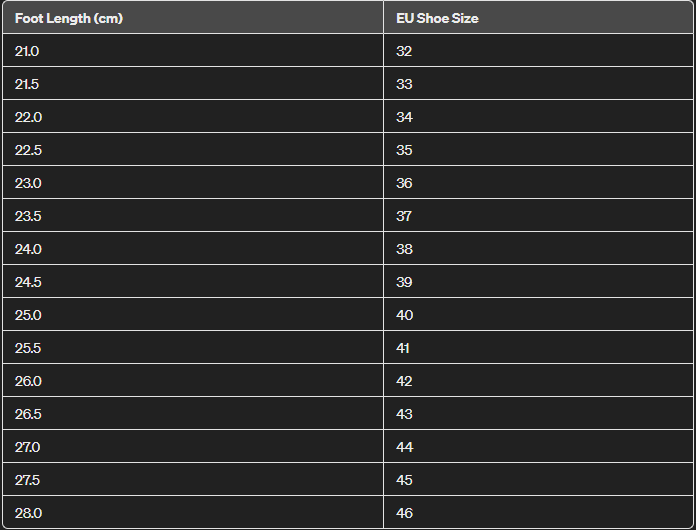This screenshot has height=530, width=696.
Task: Select the 28.0 foot length cell
Action: pyautogui.click(x=28, y=513)
